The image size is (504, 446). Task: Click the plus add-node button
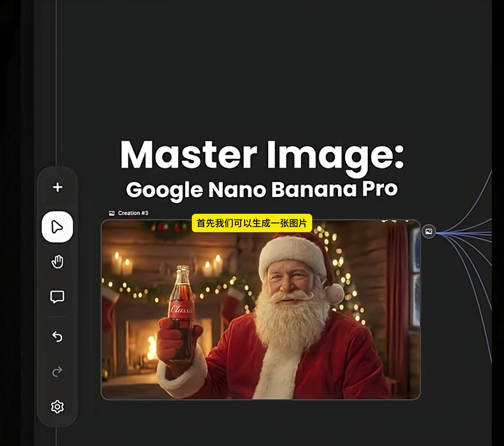point(57,187)
